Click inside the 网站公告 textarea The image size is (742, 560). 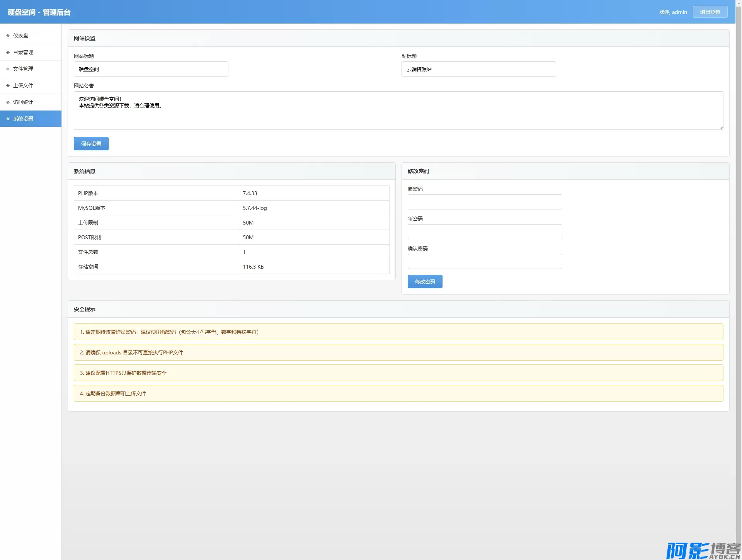pos(398,111)
